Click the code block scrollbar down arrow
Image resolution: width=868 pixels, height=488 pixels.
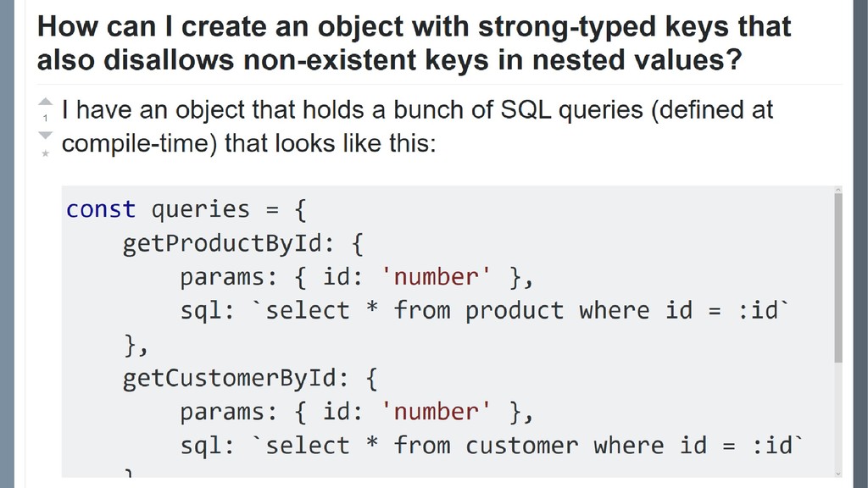click(838, 473)
